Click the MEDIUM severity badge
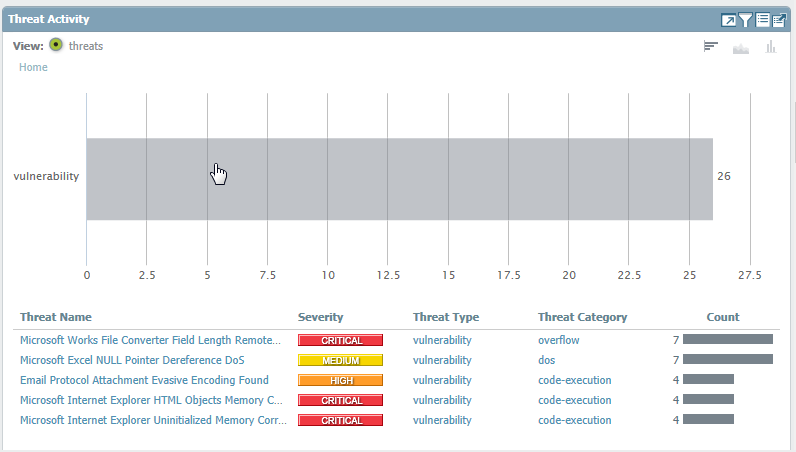The width and height of the screenshot is (796, 452). 340,360
